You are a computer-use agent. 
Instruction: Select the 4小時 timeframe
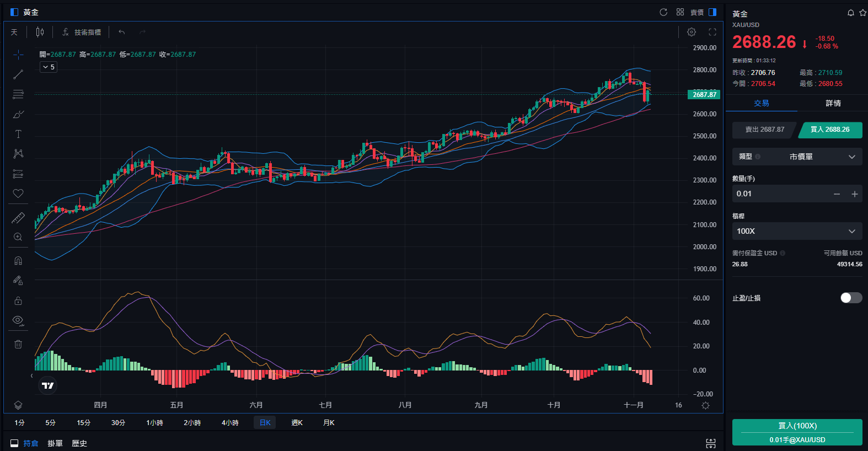(x=230, y=422)
